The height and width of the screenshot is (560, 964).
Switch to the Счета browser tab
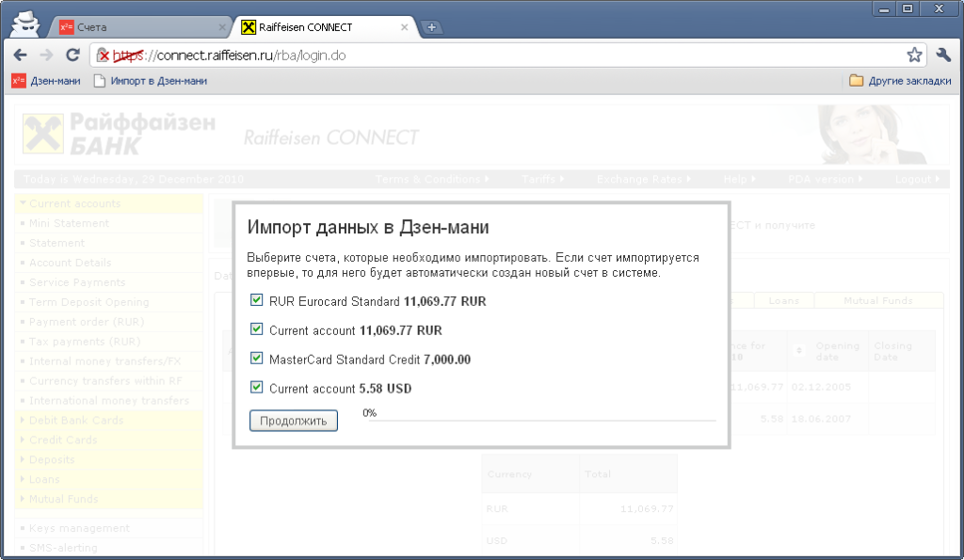pyautogui.click(x=141, y=27)
